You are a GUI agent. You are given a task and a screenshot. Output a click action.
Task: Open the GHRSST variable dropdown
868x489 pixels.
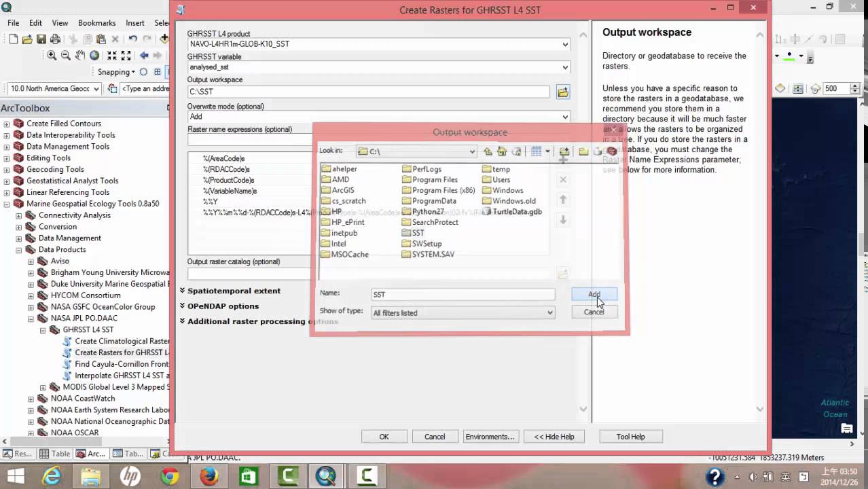click(565, 67)
